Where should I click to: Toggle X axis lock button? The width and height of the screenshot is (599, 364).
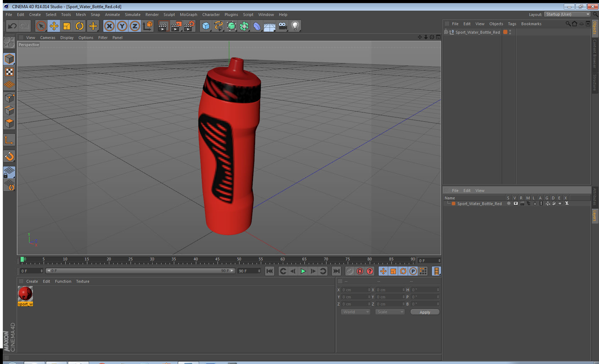pos(109,26)
